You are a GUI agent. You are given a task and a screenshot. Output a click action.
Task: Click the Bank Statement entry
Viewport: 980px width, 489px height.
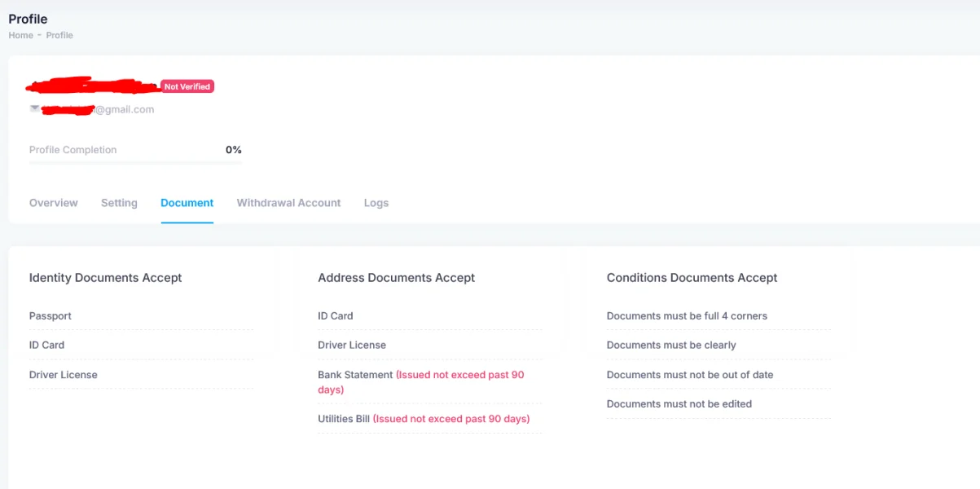click(355, 375)
